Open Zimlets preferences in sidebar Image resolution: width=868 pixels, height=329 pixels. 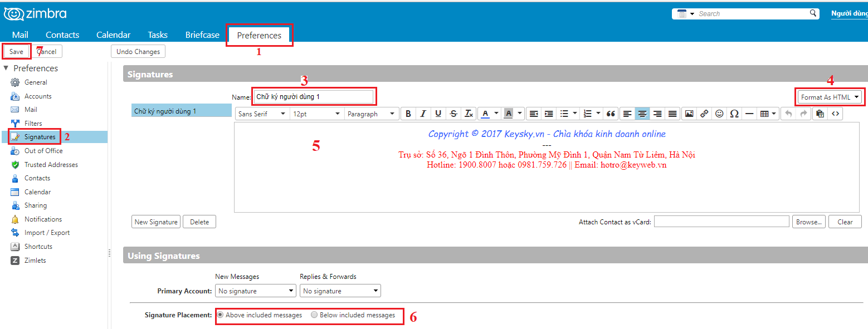click(35, 260)
